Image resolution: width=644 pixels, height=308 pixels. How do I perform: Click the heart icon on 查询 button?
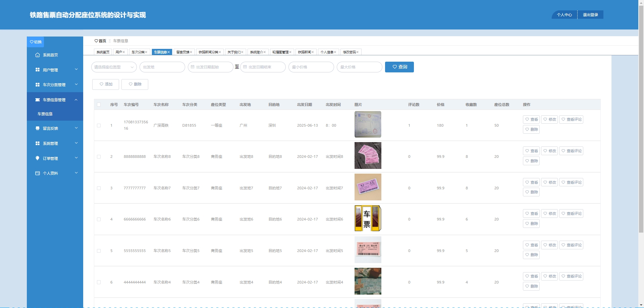(x=395, y=67)
